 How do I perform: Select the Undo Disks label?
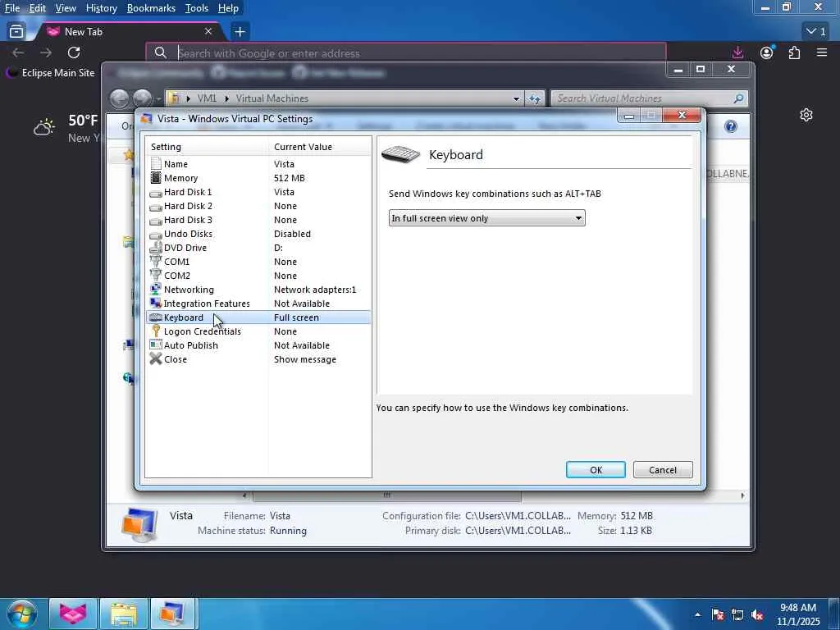[188, 234]
